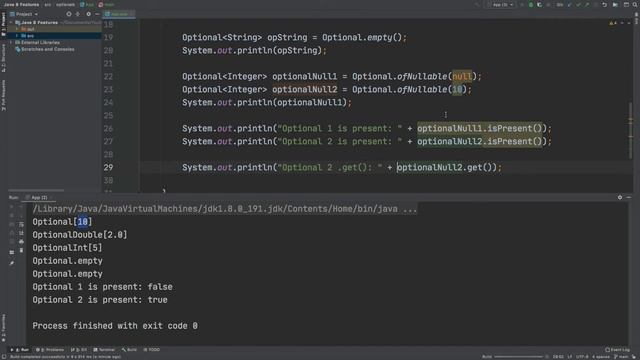The height and width of the screenshot is (360, 640).
Task: Click the Git branch main in status bar
Action: [621, 357]
